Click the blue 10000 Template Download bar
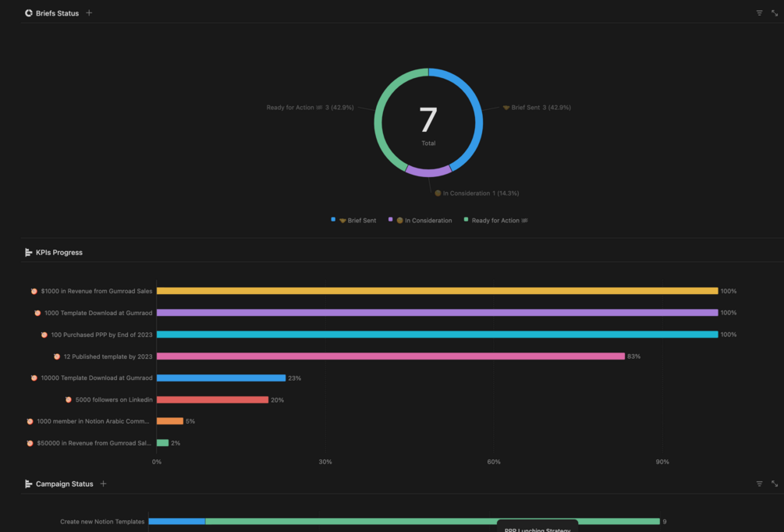 pos(222,378)
